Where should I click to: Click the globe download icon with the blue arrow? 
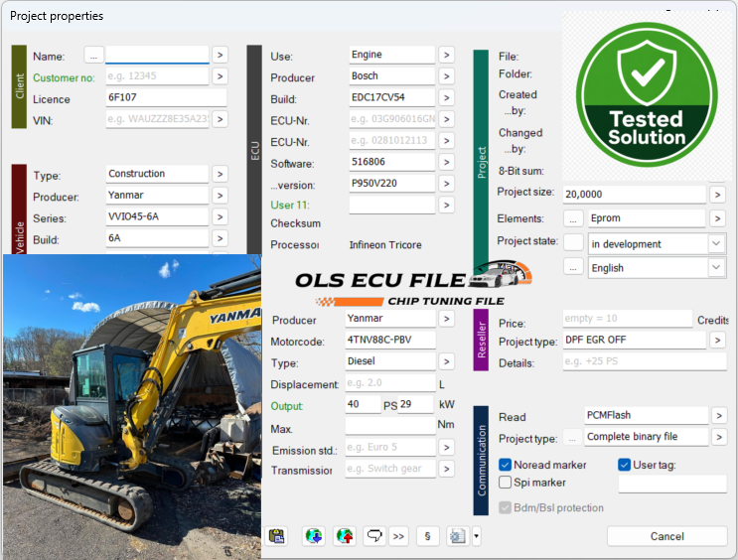coord(314,536)
